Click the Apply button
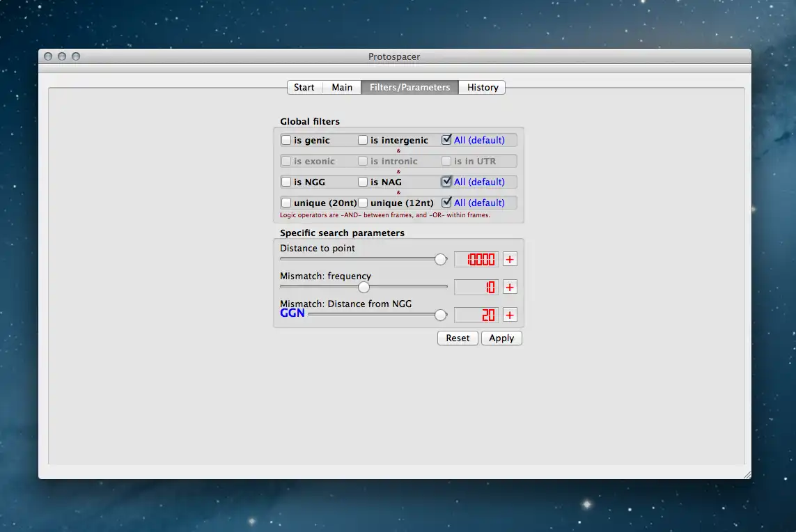This screenshot has width=796, height=532. [x=501, y=338]
